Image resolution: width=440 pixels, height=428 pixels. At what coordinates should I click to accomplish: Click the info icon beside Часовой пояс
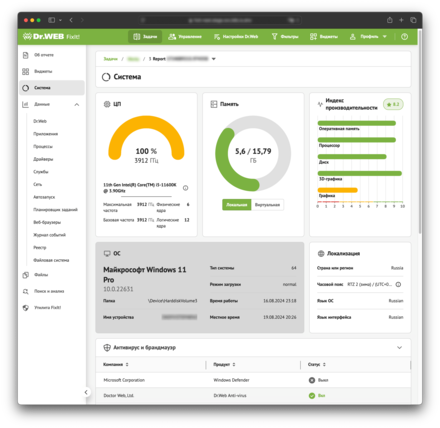[398, 284]
